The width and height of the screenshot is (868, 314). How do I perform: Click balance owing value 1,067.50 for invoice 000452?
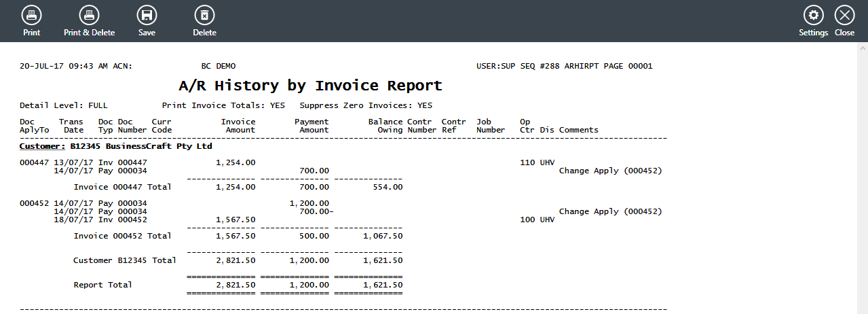coord(383,236)
